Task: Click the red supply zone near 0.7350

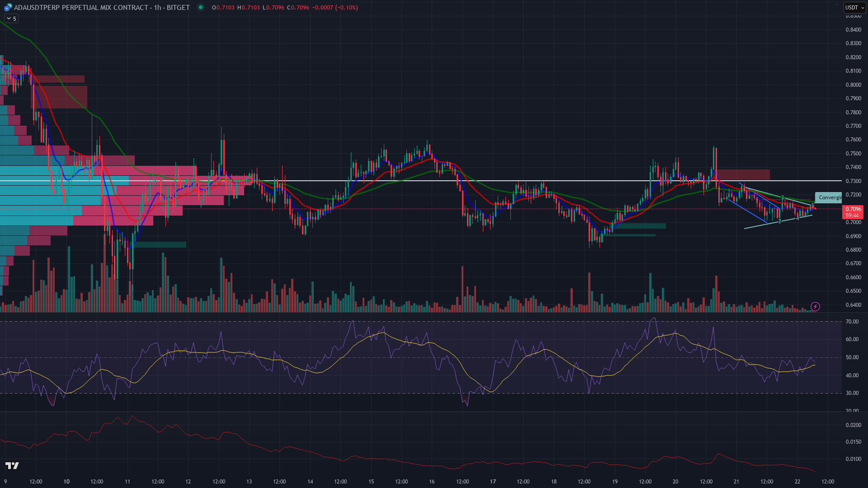Action: (743, 174)
